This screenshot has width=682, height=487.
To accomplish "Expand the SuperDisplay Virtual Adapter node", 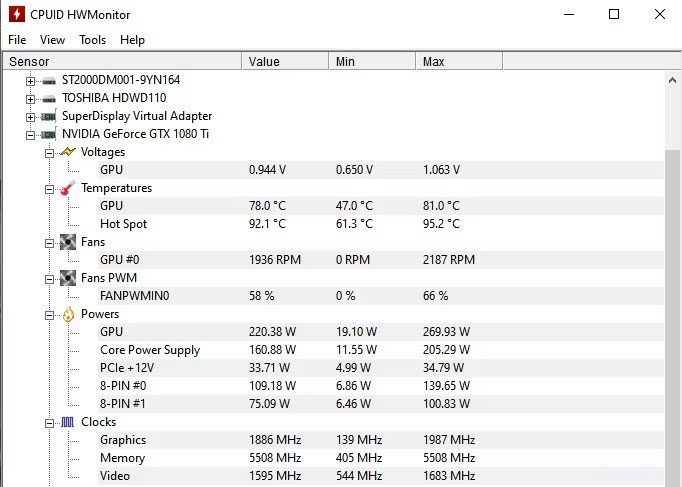I will pos(30,117).
